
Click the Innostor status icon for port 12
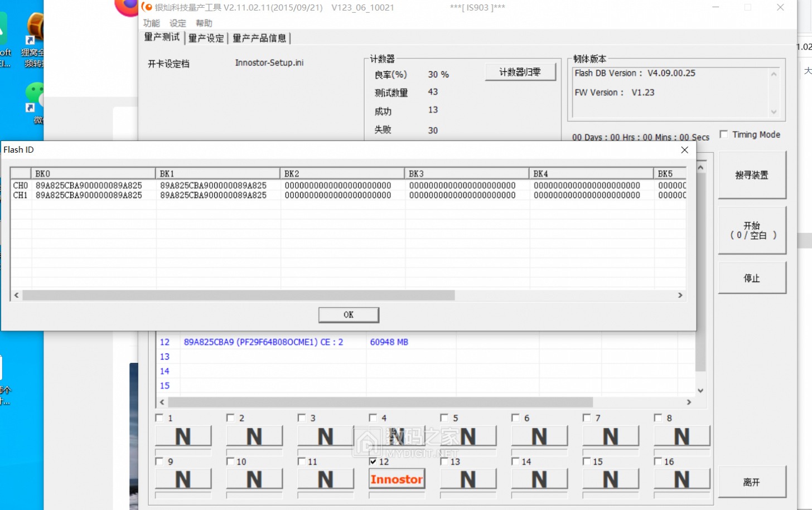click(397, 479)
